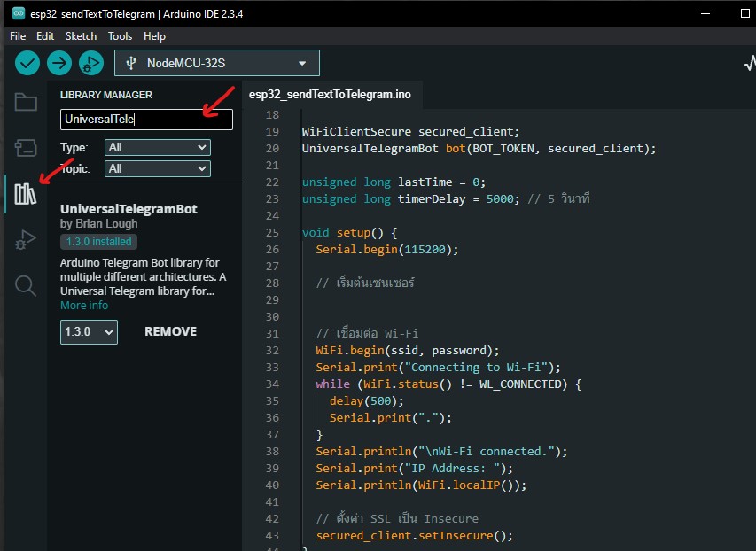This screenshot has height=551, width=756.
Task: Click on Serial.println(WiFi.localIP()); line
Action: [421, 485]
